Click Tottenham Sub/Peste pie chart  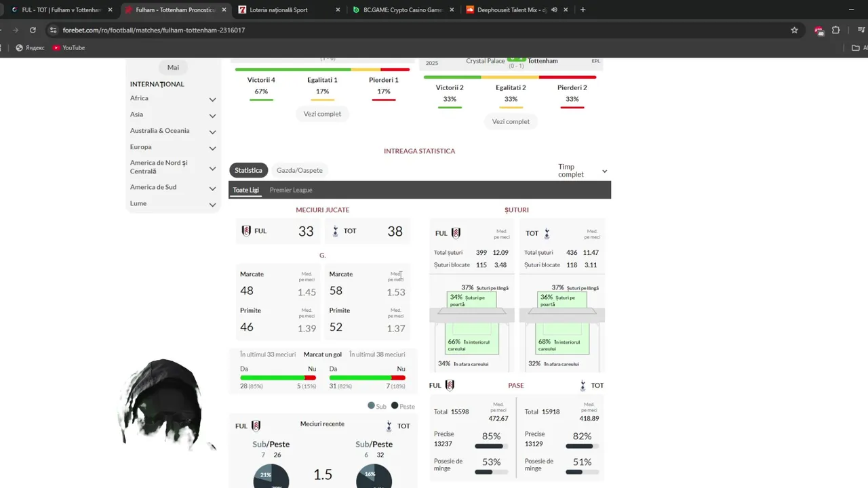click(x=374, y=476)
